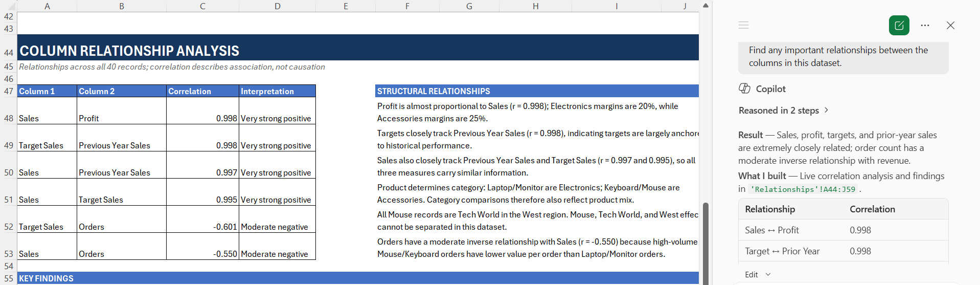This screenshot has width=980, height=285.
Task: Select column F header
Action: pos(407,6)
